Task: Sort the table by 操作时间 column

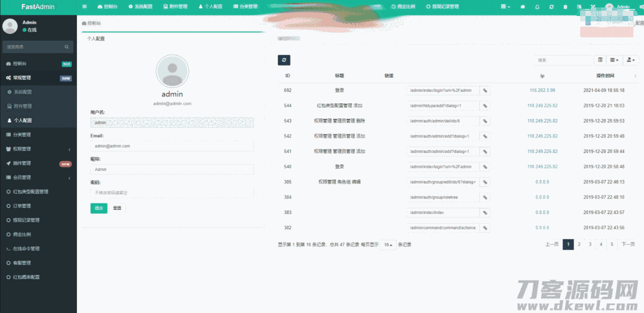Action: click(x=605, y=76)
